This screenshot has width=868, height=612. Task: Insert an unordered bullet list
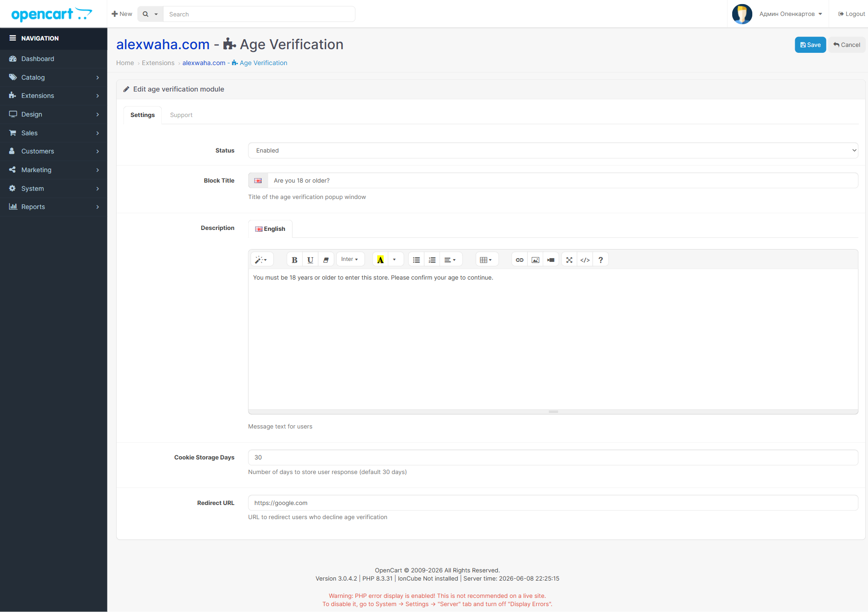point(416,260)
